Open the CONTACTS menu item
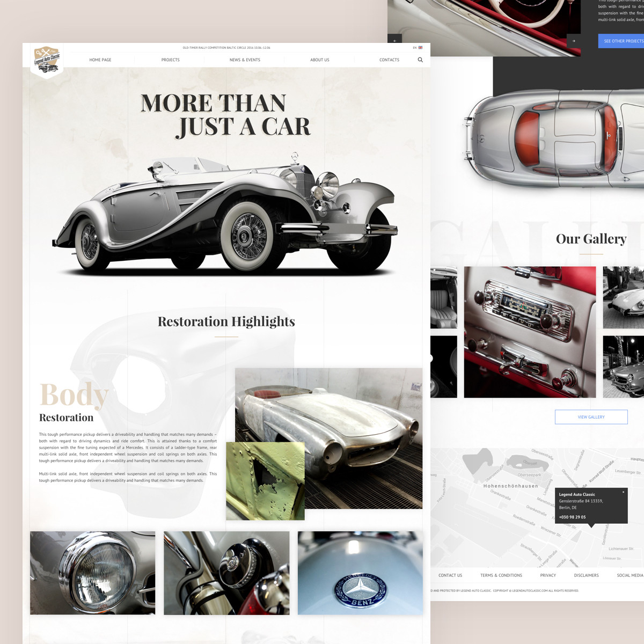 click(389, 60)
